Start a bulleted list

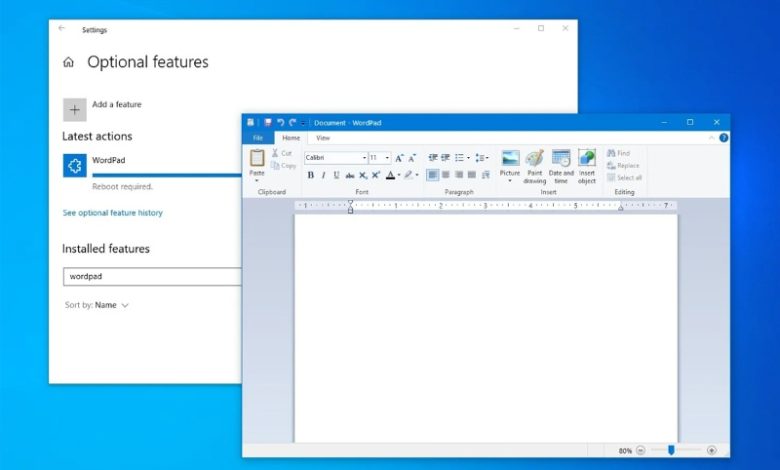click(459, 158)
